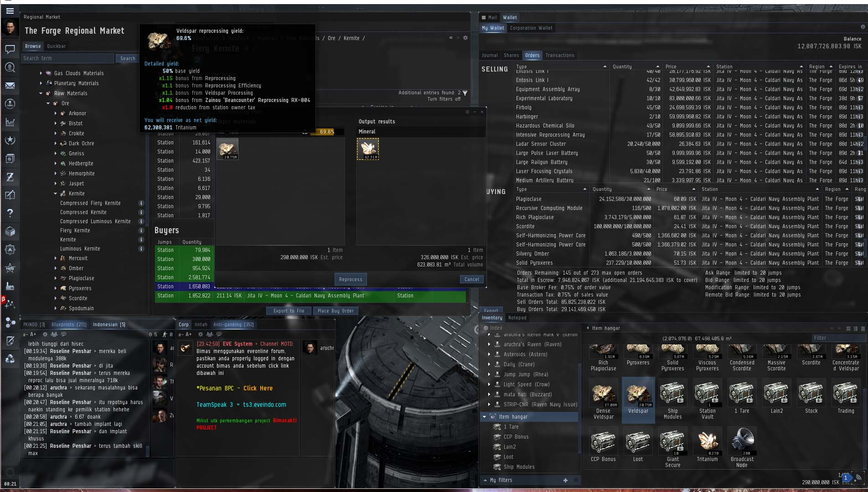Switch to the Indonesian chat channel tab
Screen dimensions: 868x492
pos(109,325)
